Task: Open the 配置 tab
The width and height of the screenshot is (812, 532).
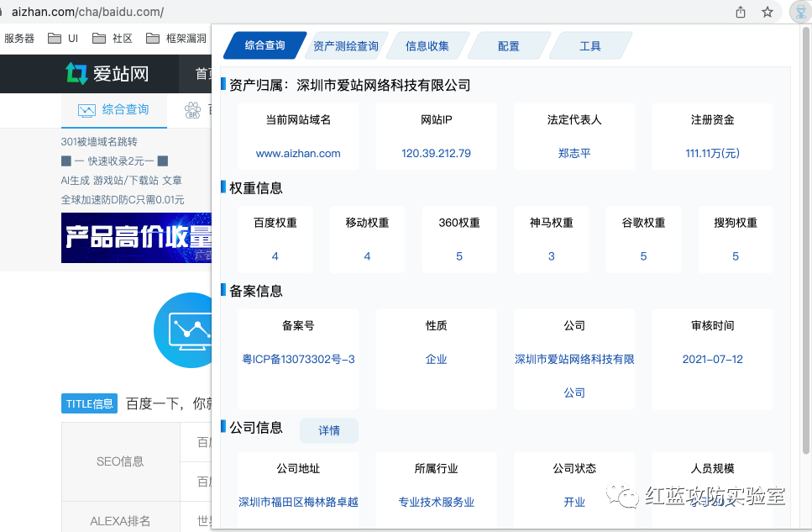Action: tap(509, 45)
